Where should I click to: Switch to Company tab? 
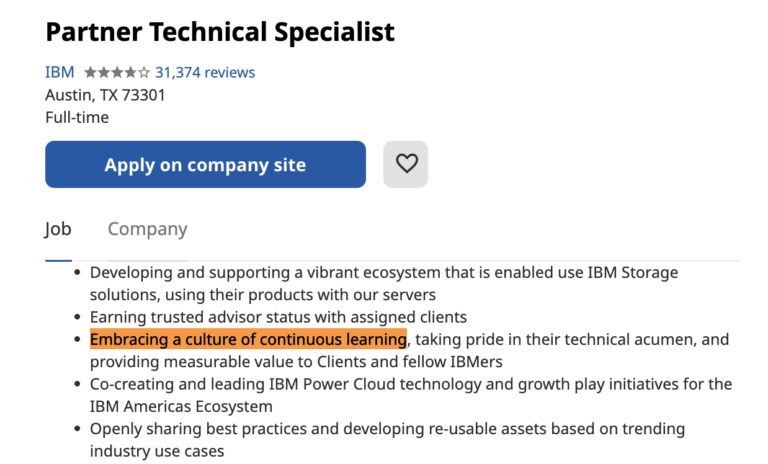[147, 229]
